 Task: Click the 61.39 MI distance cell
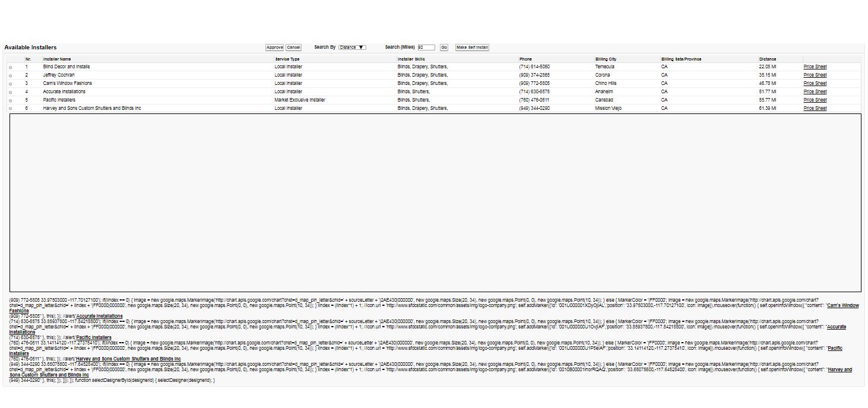click(768, 108)
